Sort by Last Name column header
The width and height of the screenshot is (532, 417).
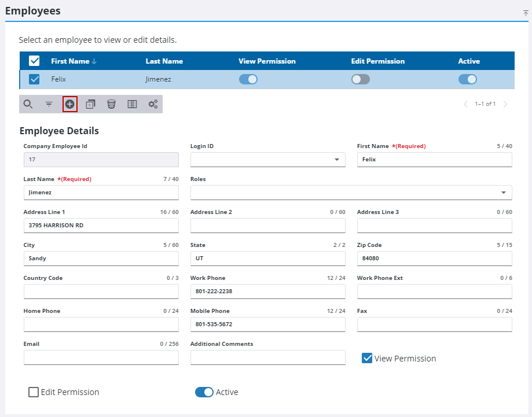coord(164,61)
